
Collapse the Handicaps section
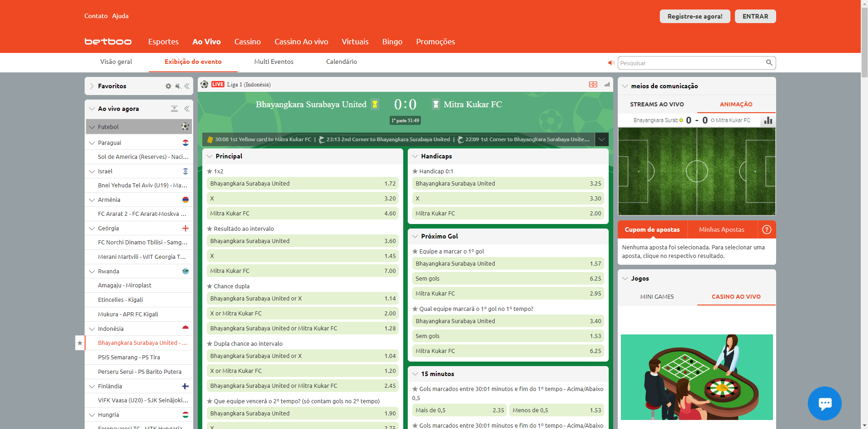415,156
